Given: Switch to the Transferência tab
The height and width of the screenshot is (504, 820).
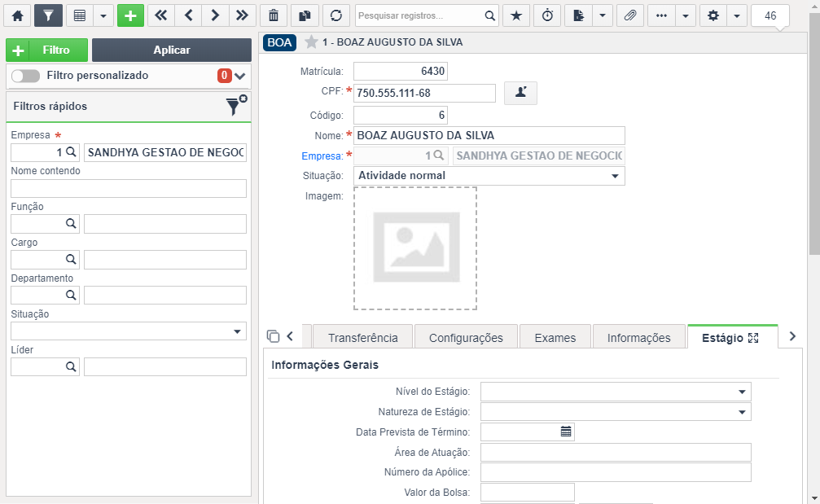Looking at the screenshot, I should pos(363,338).
